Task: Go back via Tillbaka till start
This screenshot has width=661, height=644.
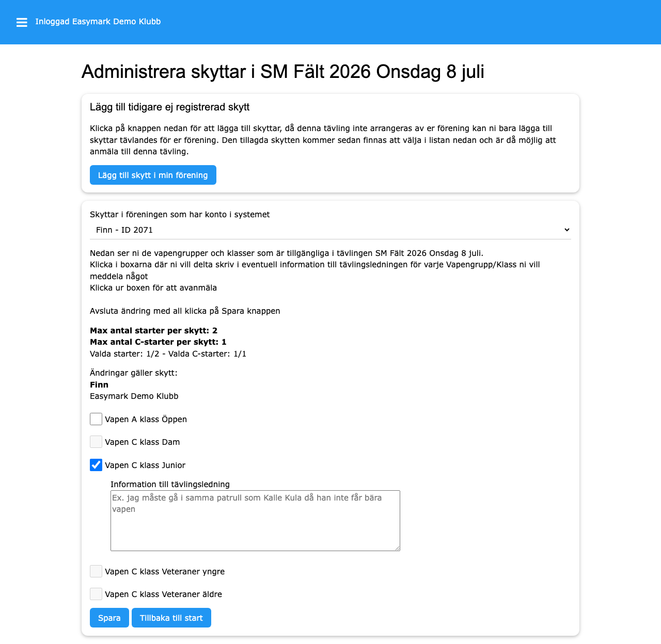Action: coord(171,618)
